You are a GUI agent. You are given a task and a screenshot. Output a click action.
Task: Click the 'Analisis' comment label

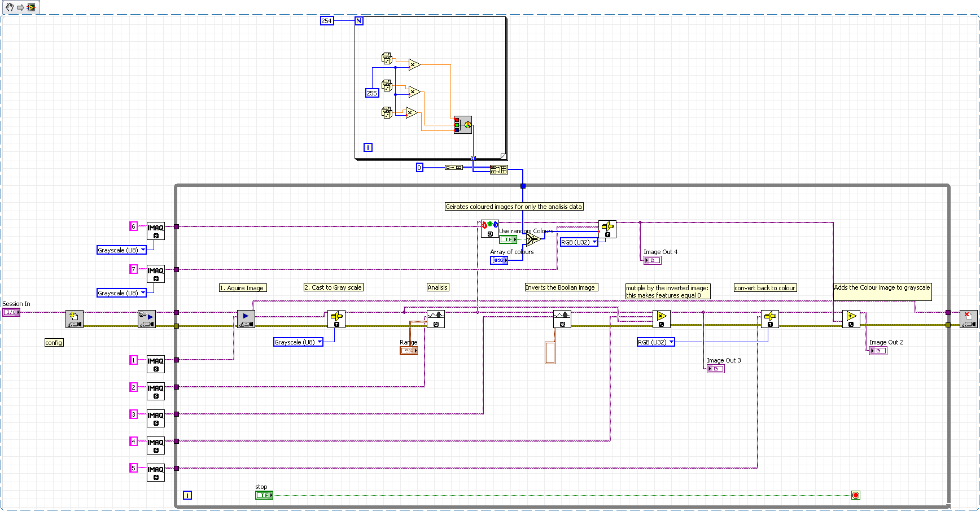pyautogui.click(x=438, y=287)
